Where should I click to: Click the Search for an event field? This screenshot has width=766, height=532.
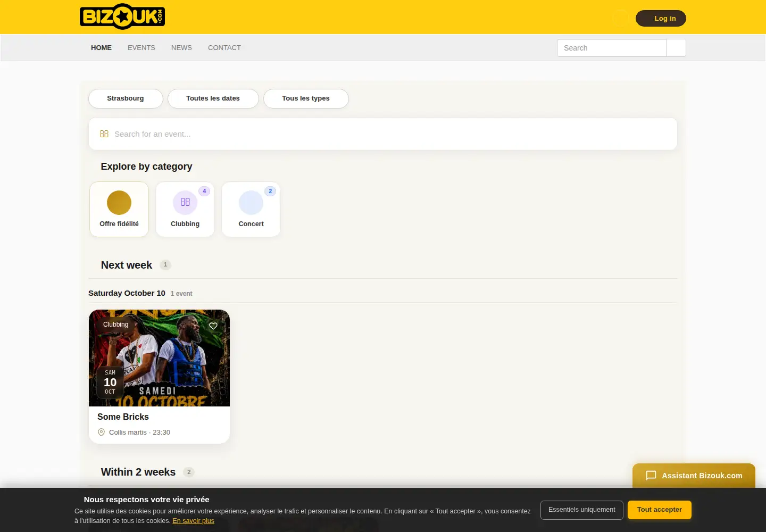point(383,134)
